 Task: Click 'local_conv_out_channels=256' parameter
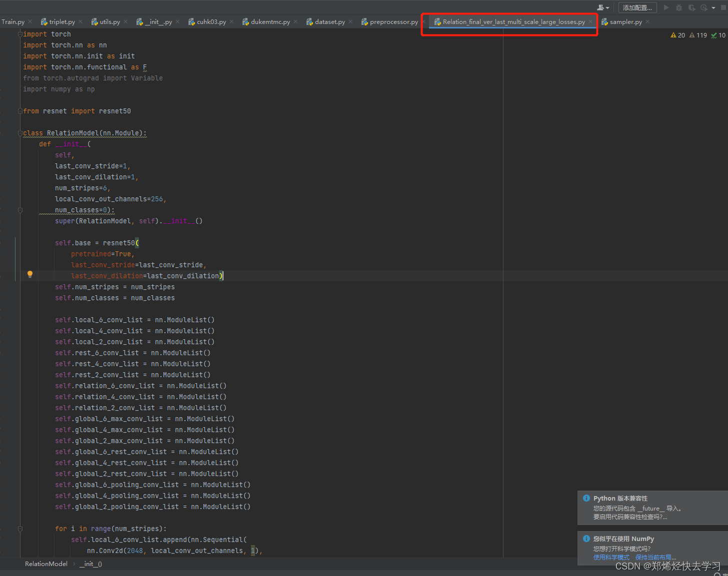[x=109, y=199]
